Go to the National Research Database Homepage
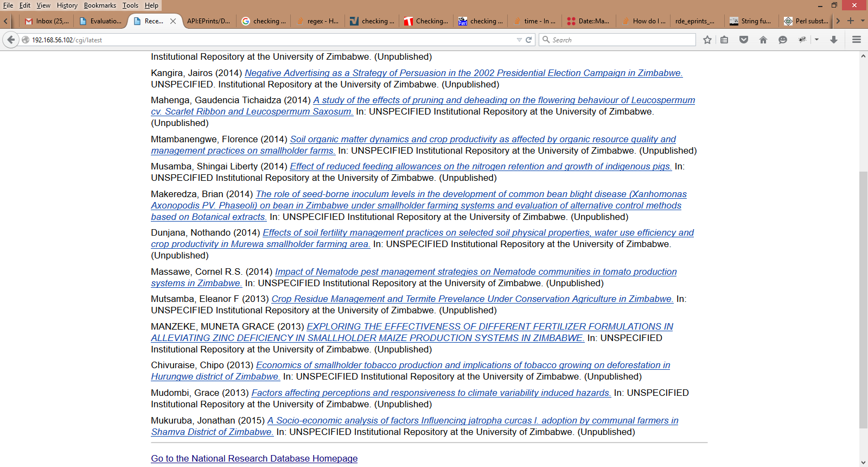Screen dimensions: 868x467 click(254, 458)
